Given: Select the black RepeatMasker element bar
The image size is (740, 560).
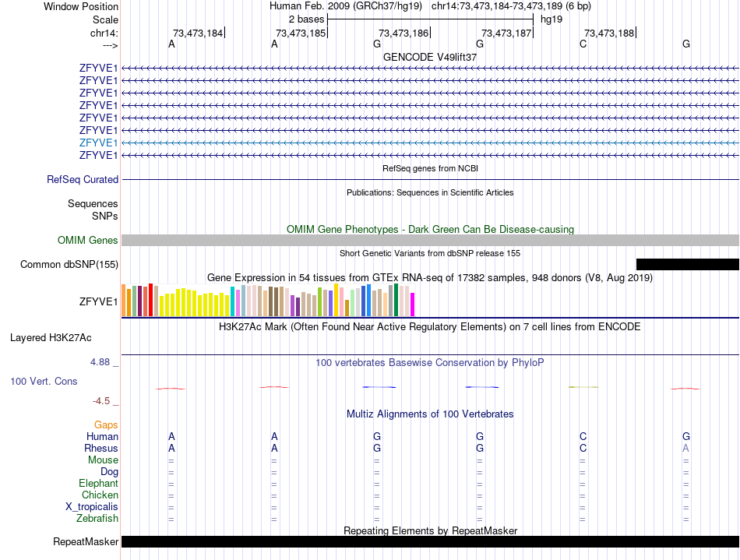Looking at the screenshot, I should pos(430,541).
